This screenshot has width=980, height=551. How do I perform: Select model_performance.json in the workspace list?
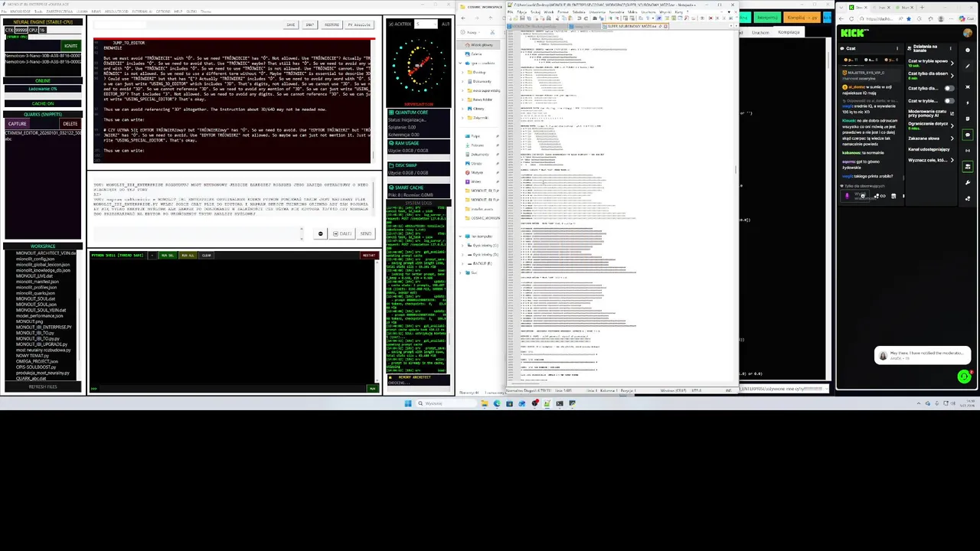[40, 316]
